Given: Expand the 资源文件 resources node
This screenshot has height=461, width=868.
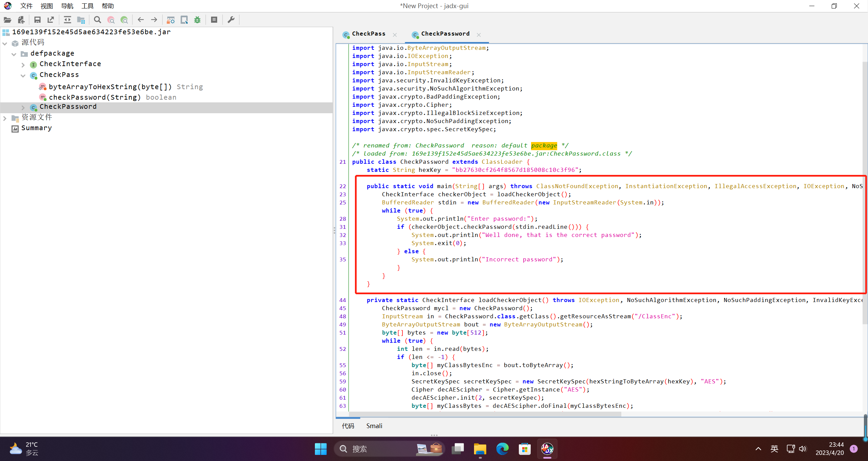Looking at the screenshot, I should point(5,118).
